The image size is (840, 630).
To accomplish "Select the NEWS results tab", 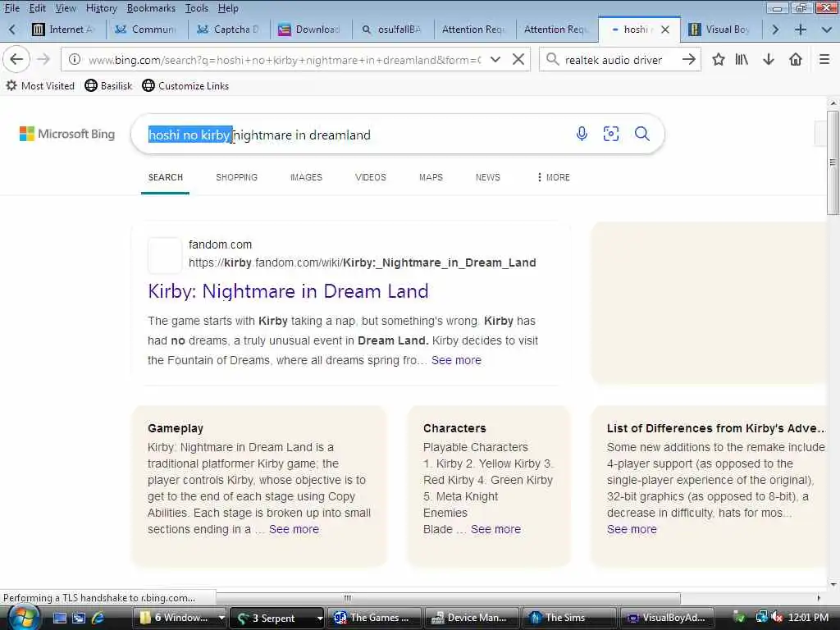I will [x=488, y=177].
